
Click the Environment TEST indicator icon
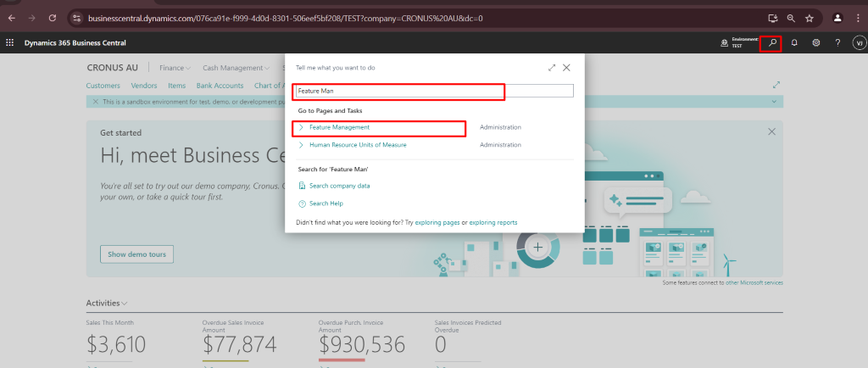tap(724, 43)
